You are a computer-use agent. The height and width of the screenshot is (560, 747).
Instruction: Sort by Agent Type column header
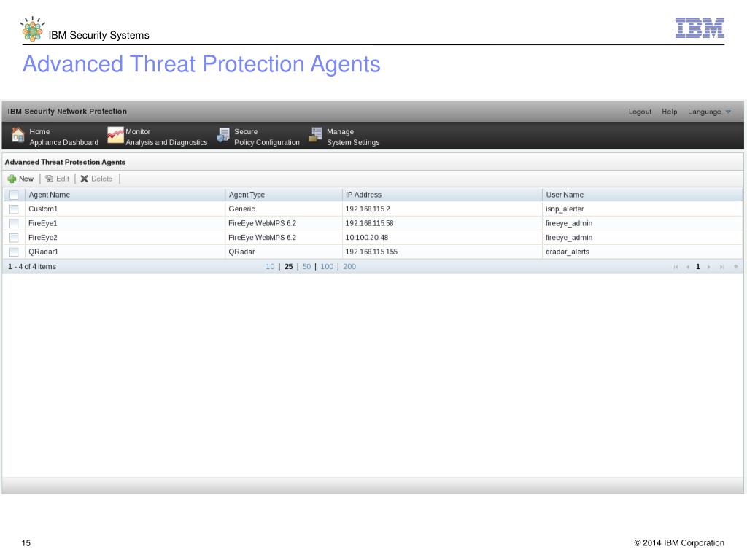point(284,195)
